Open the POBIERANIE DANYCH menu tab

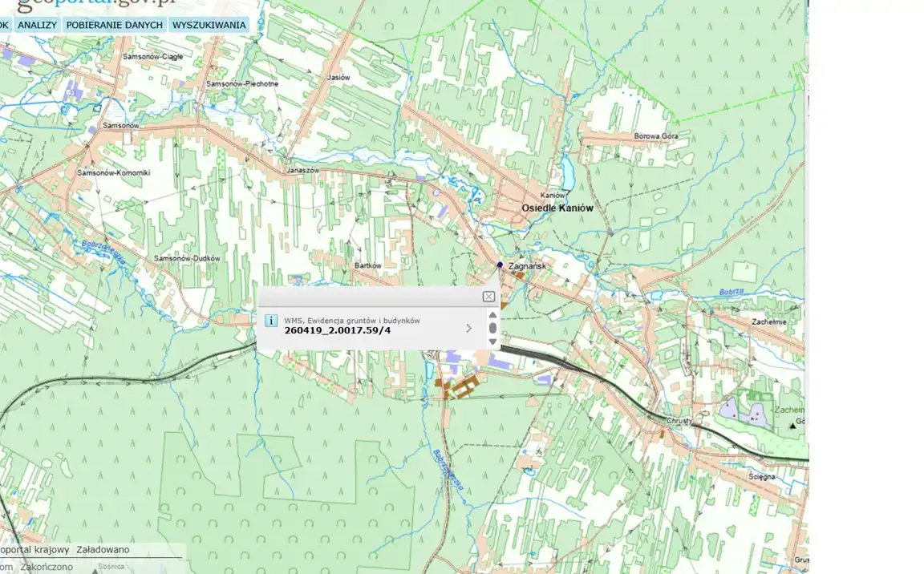click(x=115, y=26)
